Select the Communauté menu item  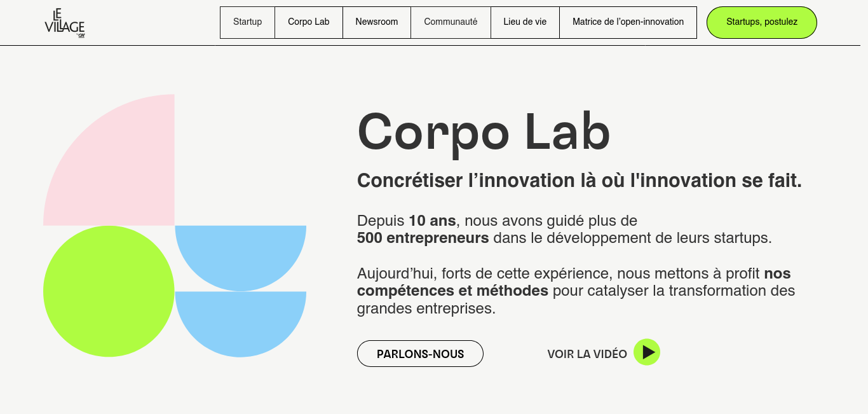[x=451, y=22]
